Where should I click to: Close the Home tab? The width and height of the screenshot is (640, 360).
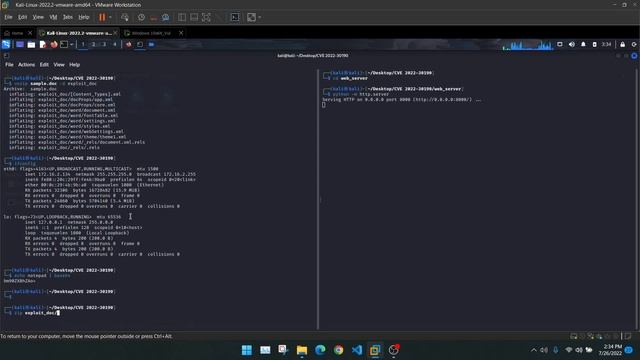(x=30, y=33)
